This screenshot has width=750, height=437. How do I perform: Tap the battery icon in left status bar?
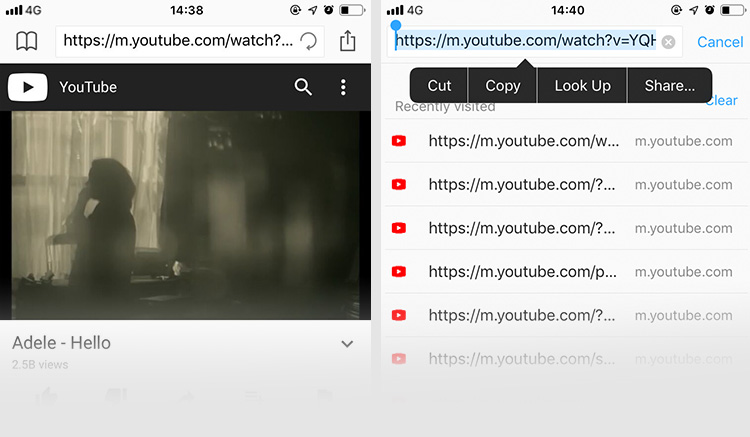[352, 10]
